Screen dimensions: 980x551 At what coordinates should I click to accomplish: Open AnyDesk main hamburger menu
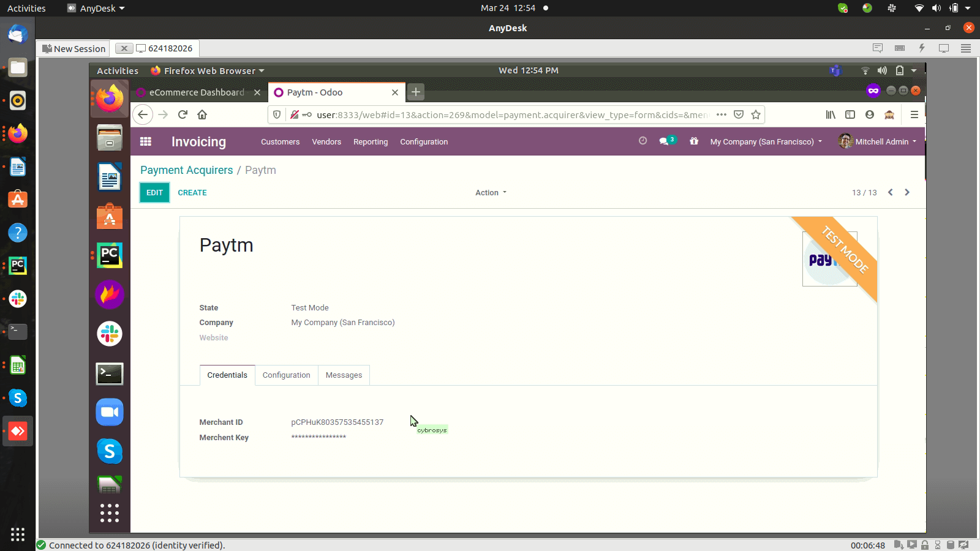click(966, 48)
